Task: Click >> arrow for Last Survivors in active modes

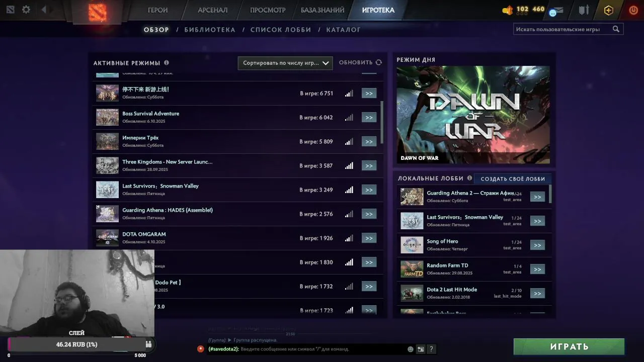Action: [x=369, y=190]
